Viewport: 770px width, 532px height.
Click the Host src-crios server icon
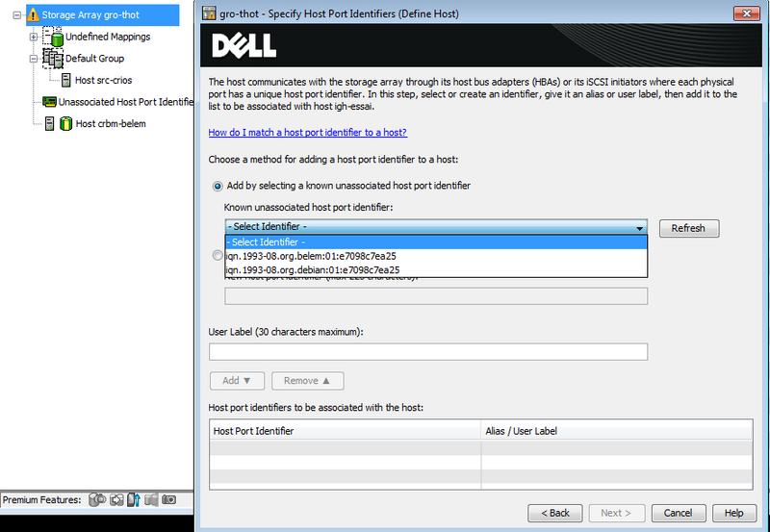point(66,80)
